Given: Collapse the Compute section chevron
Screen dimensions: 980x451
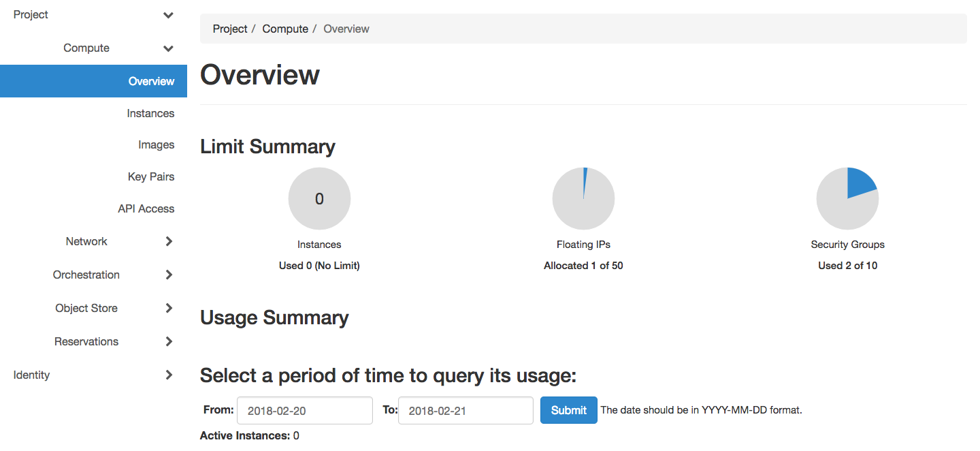Looking at the screenshot, I should coord(168,48).
